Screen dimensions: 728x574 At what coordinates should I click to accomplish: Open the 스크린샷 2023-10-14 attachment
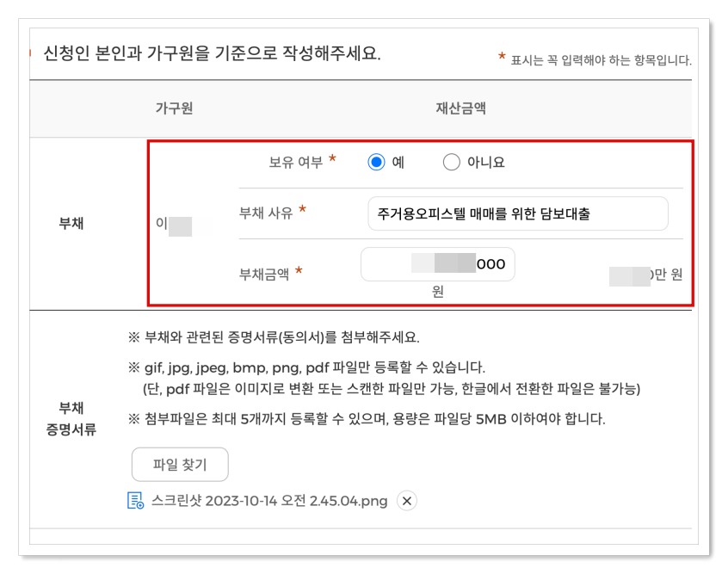point(267,501)
